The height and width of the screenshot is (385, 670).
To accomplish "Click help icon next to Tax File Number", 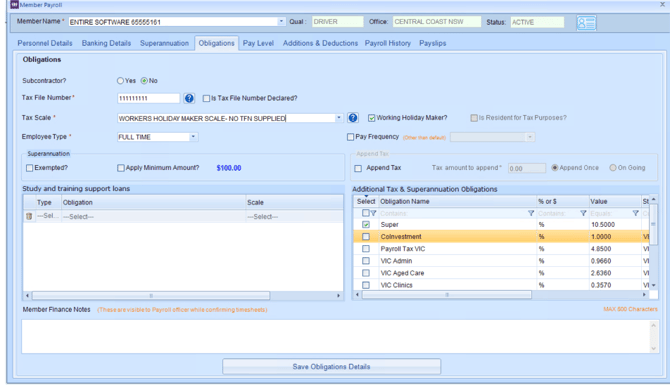I will [x=189, y=98].
